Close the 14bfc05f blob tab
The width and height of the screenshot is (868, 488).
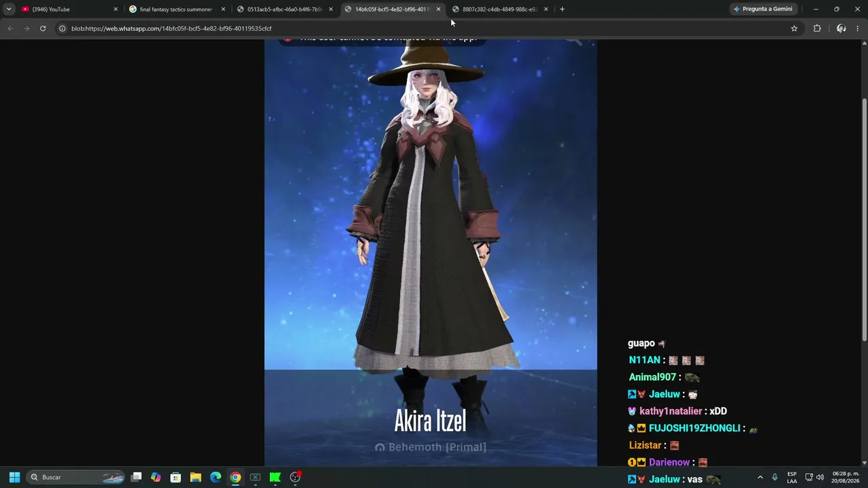438,9
